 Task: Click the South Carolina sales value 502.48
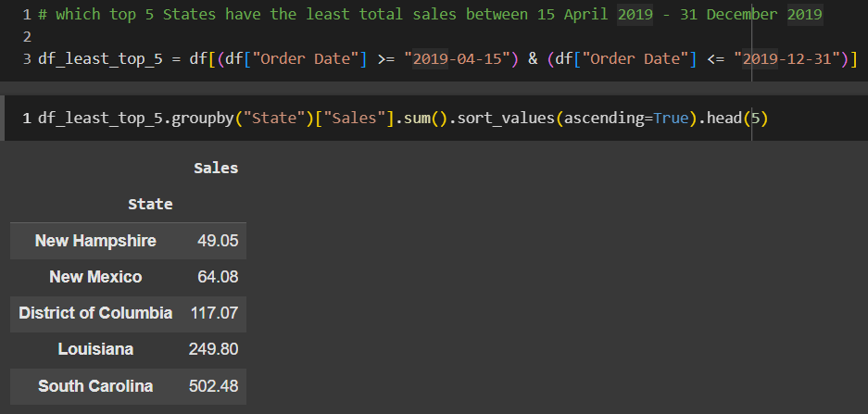(x=213, y=386)
